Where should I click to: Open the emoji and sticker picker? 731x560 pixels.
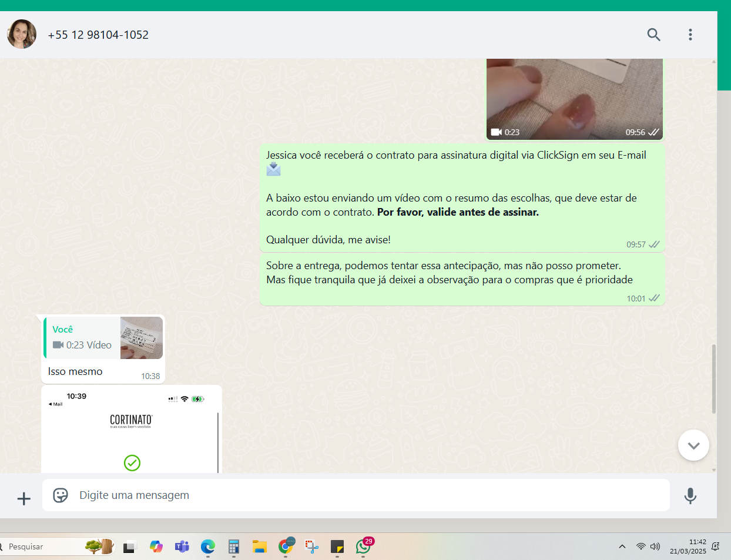click(61, 495)
